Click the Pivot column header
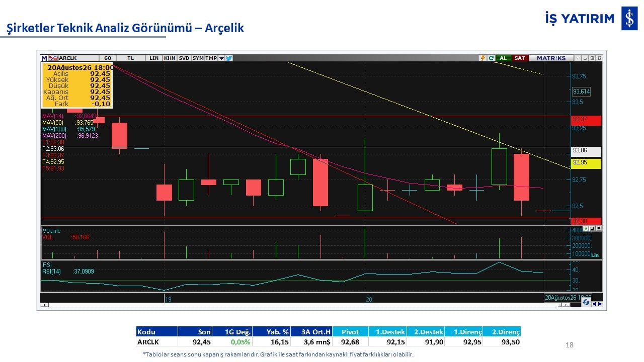 pos(350,331)
